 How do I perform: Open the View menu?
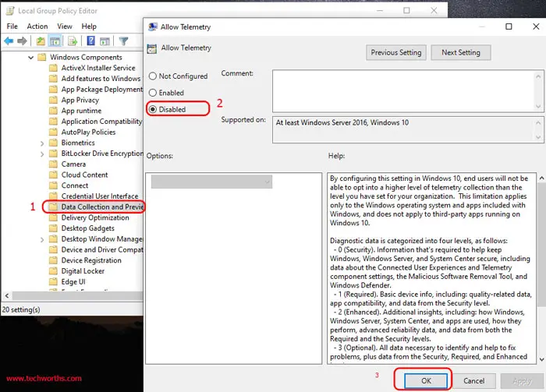coord(66,26)
